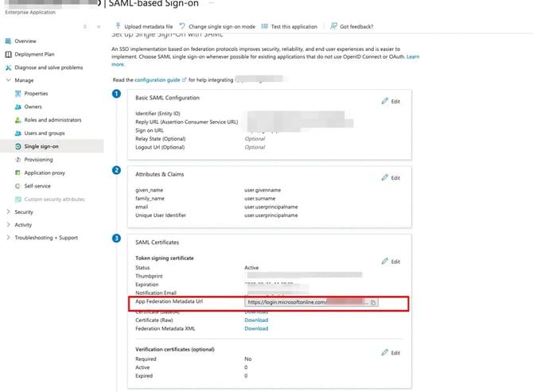Viewport: 533px width, 392px height.
Task: Click the Got feedback person icon
Action: point(334,26)
